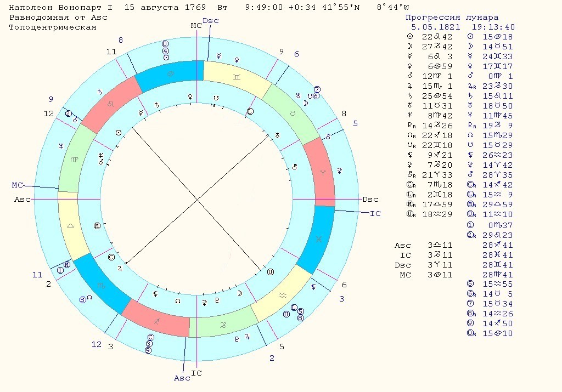This screenshot has height=392, width=562.
Task: Select the progressed Moon glyph beside 14 Taurus 51
Action: (470, 47)
